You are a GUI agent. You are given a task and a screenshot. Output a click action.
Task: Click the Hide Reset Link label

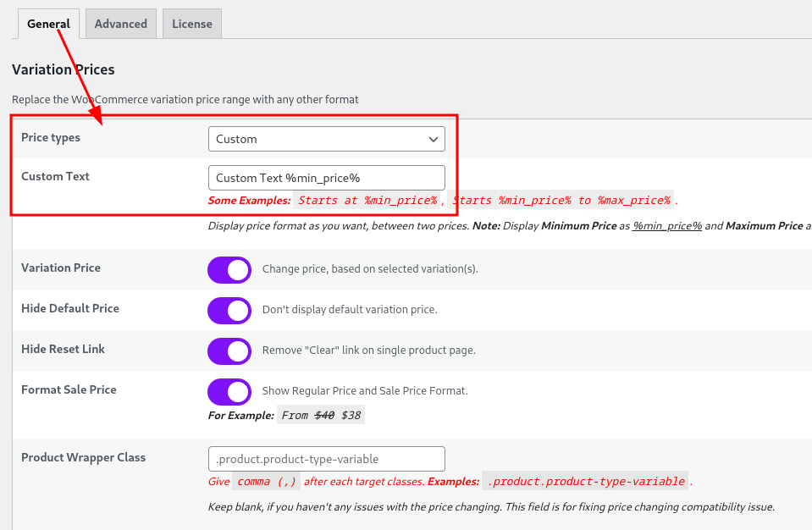coord(64,349)
